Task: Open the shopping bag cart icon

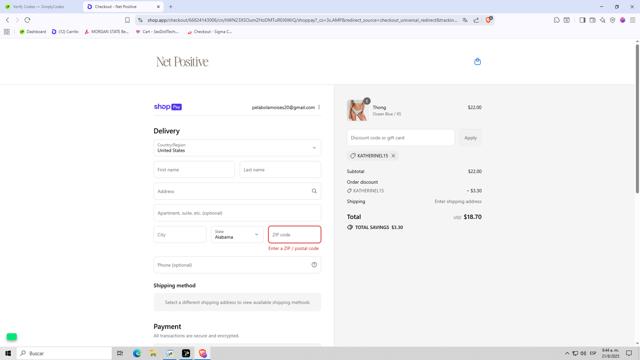Action: pyautogui.click(x=477, y=62)
